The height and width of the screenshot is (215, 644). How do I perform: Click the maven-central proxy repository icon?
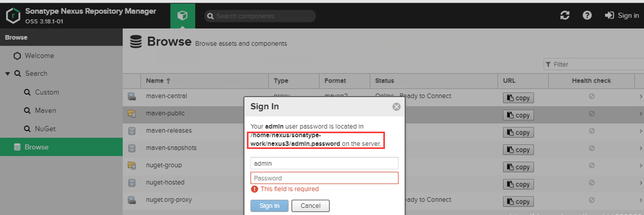point(132,97)
